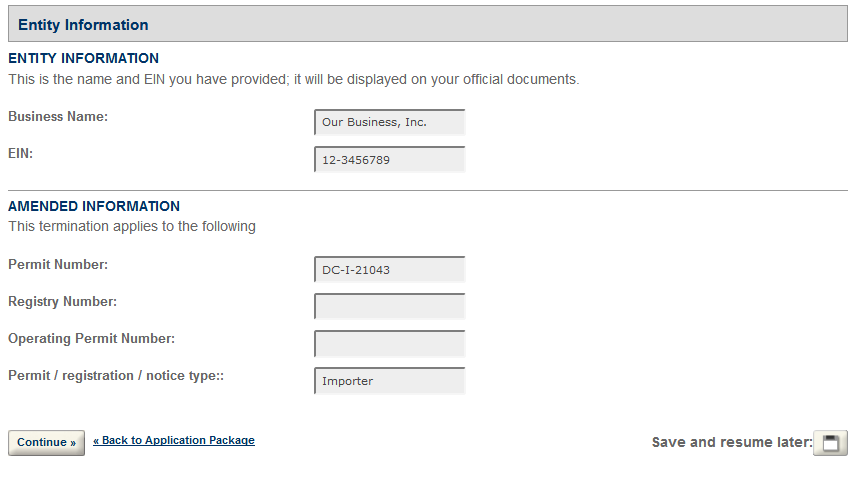Image resolution: width=856 pixels, height=480 pixels.
Task: Click the "Save and resume later" text
Action: coord(731,443)
